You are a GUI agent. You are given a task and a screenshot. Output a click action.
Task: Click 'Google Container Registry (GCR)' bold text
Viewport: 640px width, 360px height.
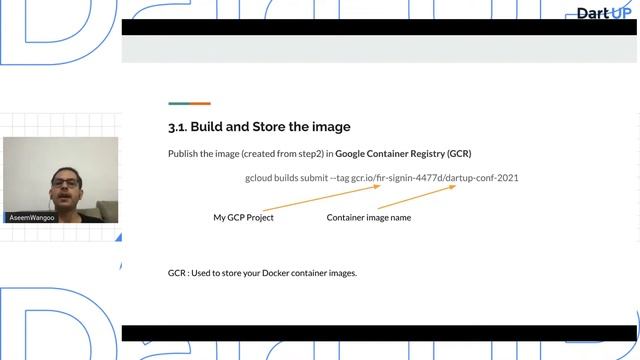[x=403, y=153]
